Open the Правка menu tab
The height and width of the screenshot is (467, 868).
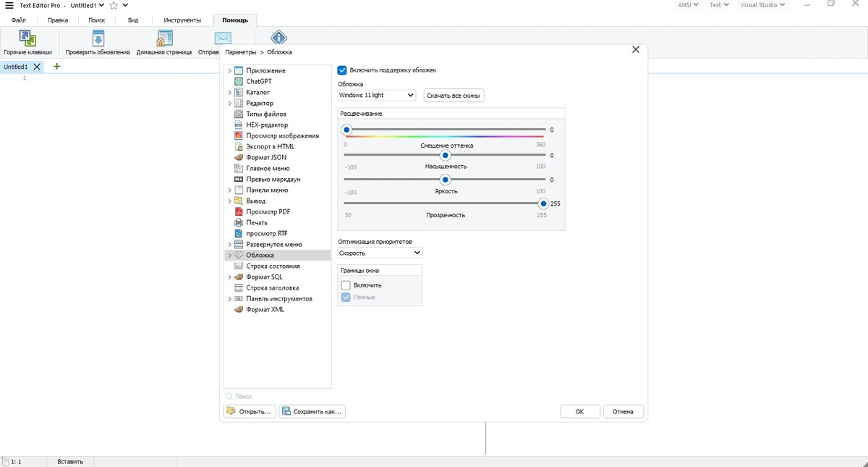58,20
